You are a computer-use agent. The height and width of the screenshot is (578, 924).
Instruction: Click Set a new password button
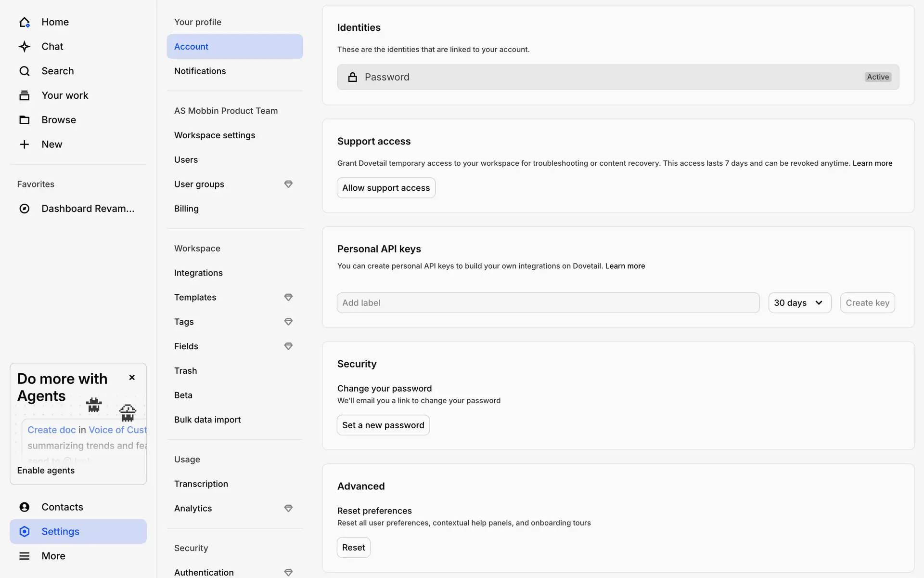coord(383,425)
